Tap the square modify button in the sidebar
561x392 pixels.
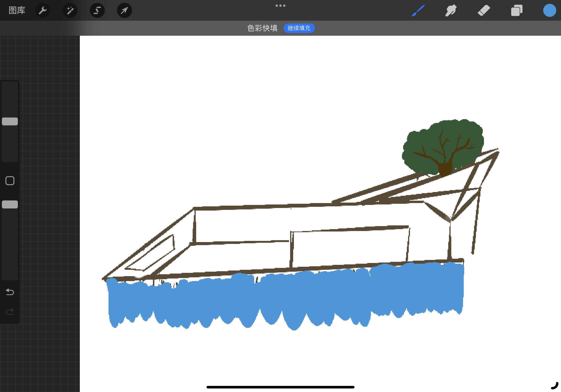(10, 181)
